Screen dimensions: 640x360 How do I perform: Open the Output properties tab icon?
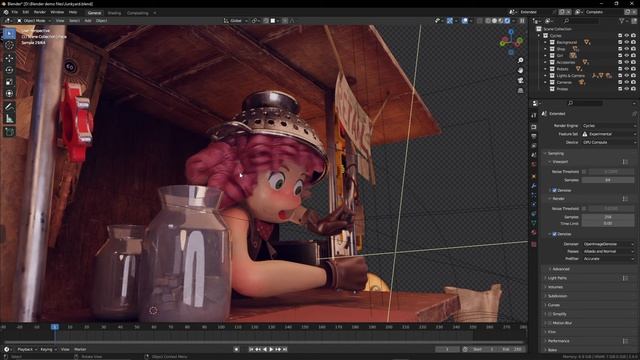[x=533, y=137]
